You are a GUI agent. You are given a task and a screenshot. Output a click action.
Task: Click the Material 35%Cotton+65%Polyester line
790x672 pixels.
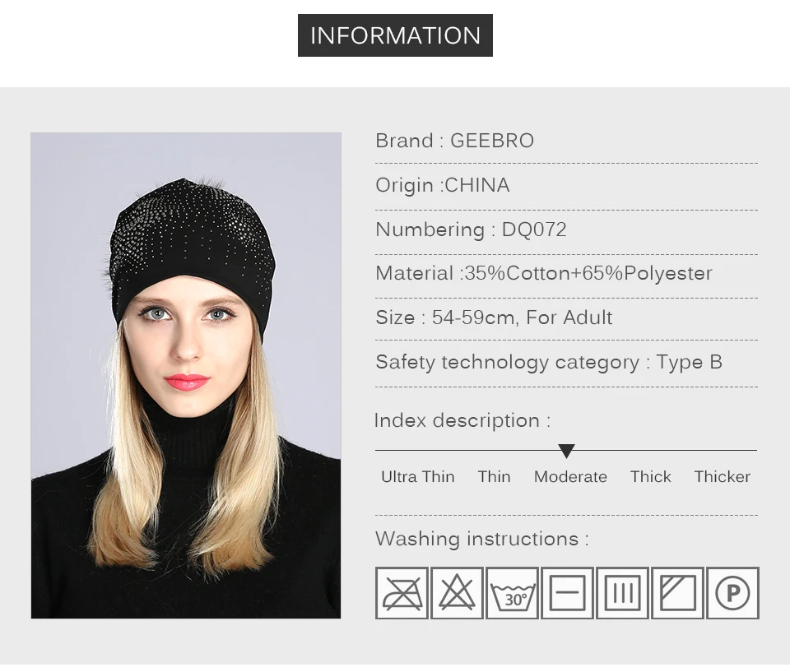click(x=544, y=274)
